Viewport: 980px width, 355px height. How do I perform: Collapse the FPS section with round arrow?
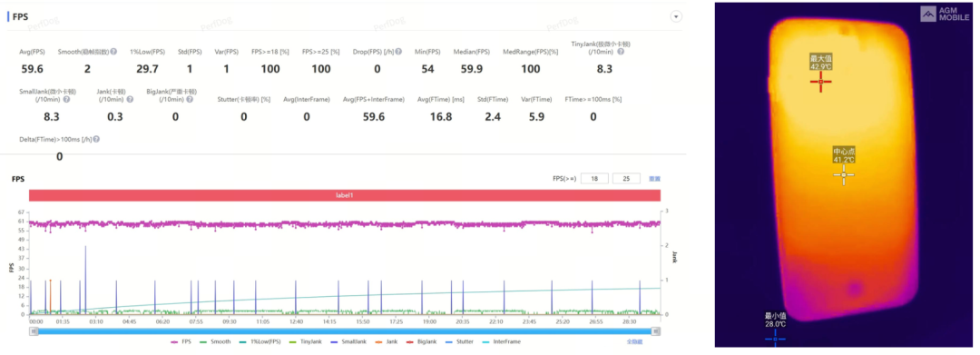click(676, 17)
